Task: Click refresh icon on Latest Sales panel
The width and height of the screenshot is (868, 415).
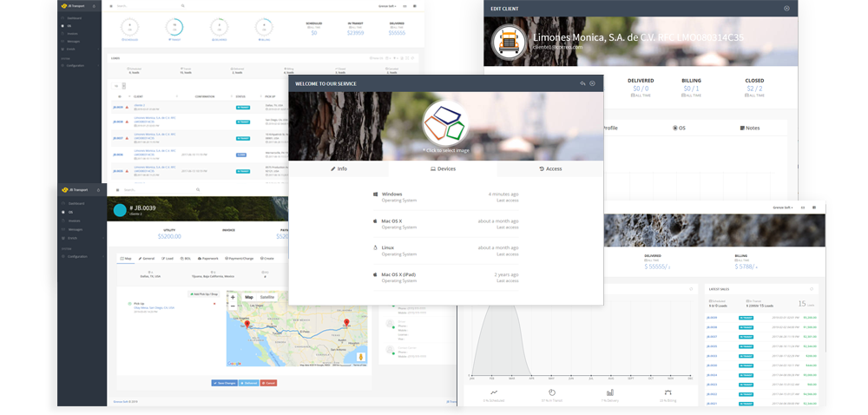Action: point(811,289)
